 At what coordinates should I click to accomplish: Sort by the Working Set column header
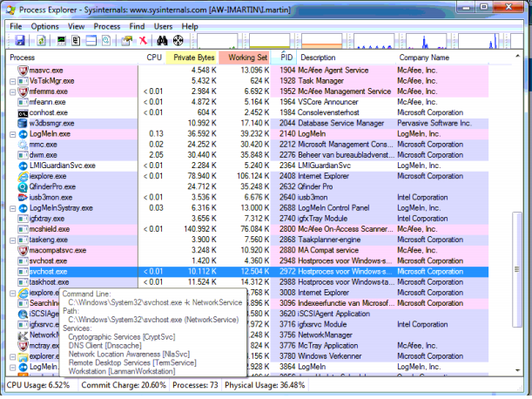pos(248,57)
